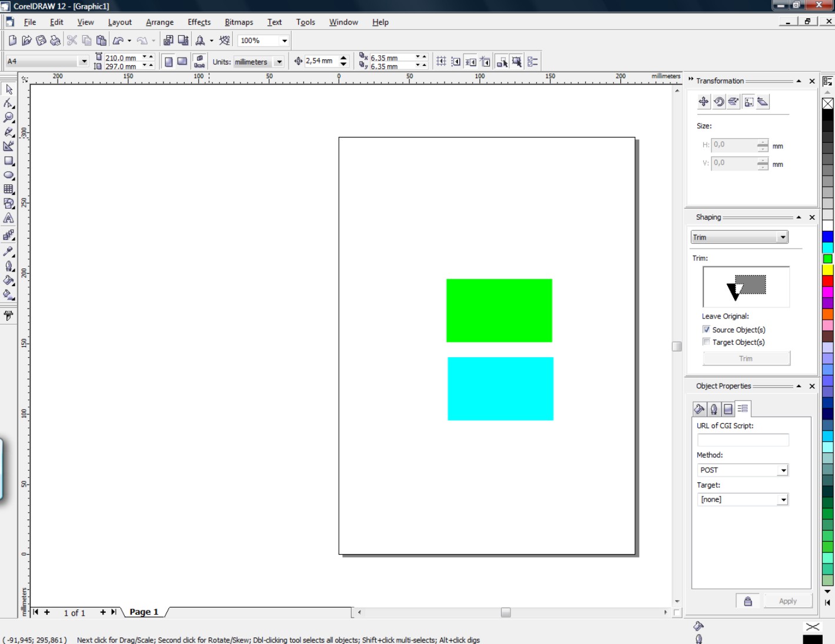
Task: Toggle the lock button beside Apply
Action: click(747, 601)
